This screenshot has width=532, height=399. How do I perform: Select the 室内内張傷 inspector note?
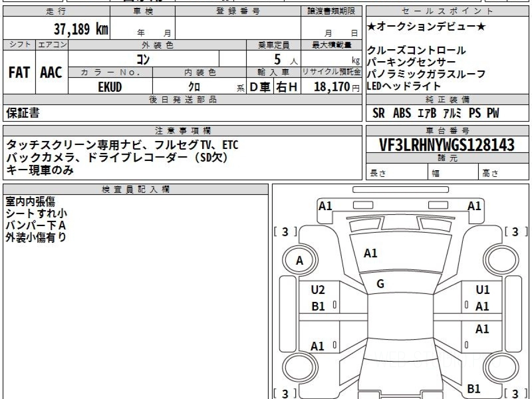pyautogui.click(x=31, y=202)
